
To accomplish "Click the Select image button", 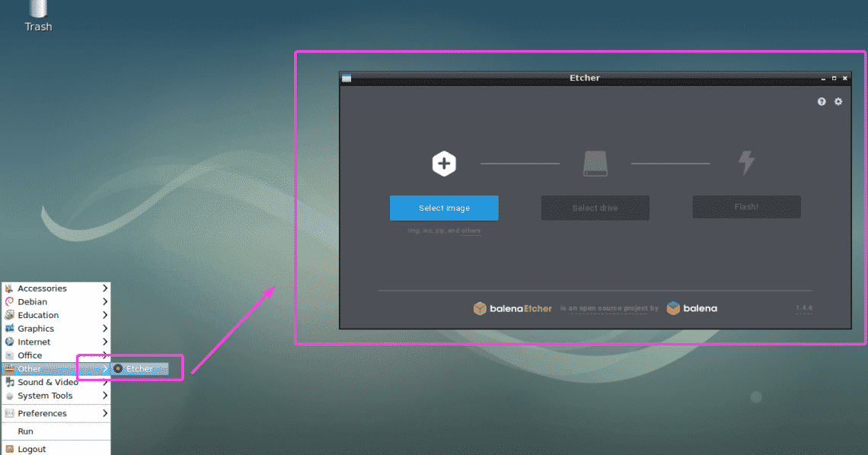I will (444, 207).
